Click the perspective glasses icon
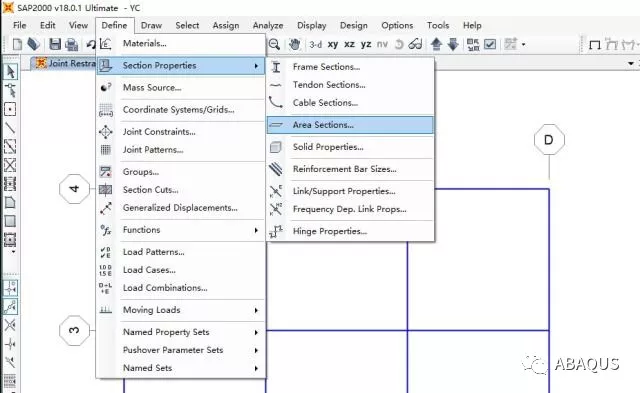 coord(415,44)
